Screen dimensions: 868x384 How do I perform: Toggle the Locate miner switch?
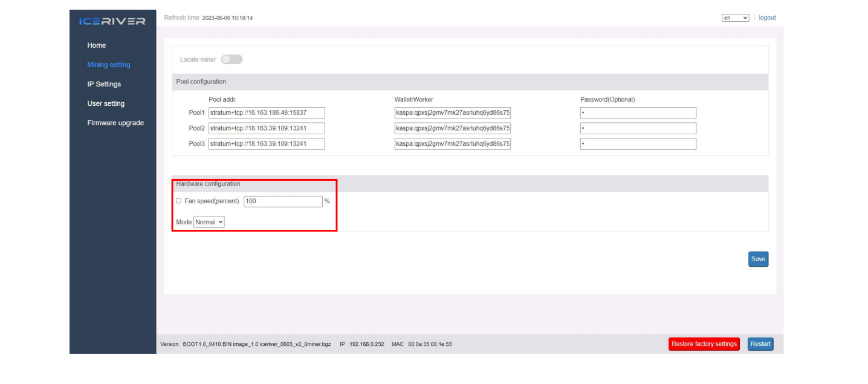tap(232, 59)
